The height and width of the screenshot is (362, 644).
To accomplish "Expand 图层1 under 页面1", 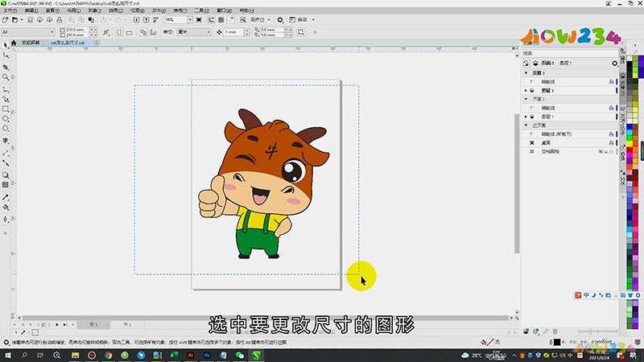I will point(526,90).
